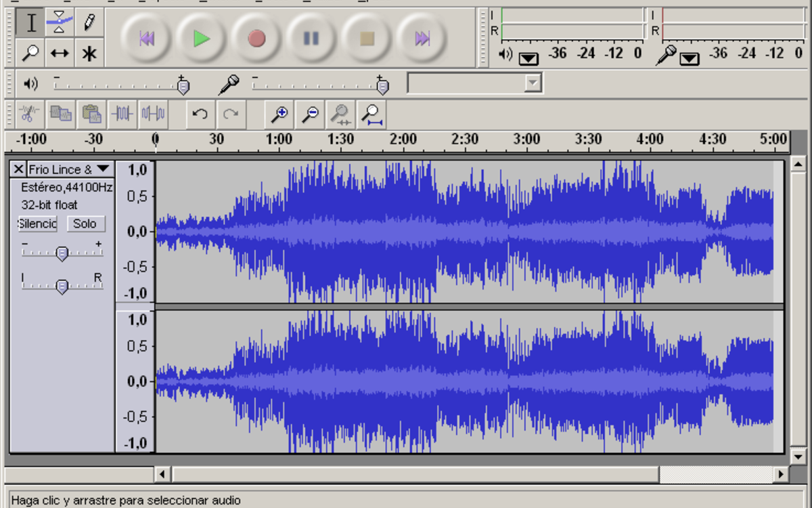Image resolution: width=812 pixels, height=508 pixels.
Task: Click the track gain slider handle
Action: (x=62, y=253)
